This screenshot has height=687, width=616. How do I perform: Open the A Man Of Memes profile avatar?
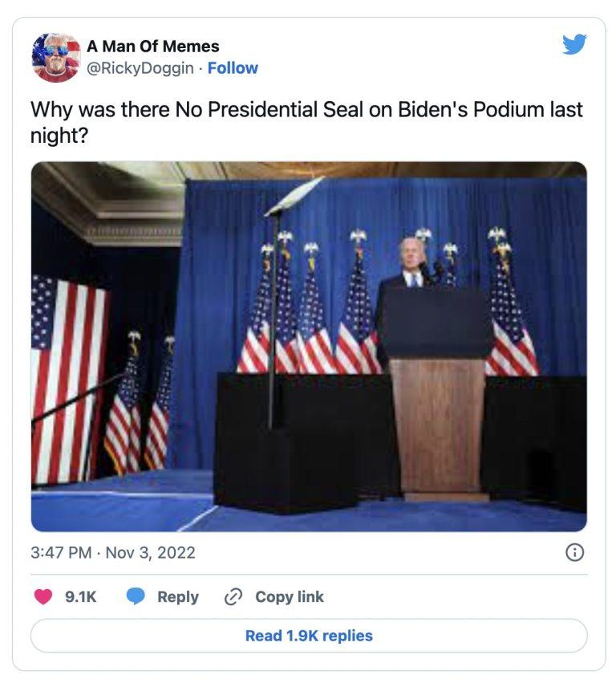56,58
